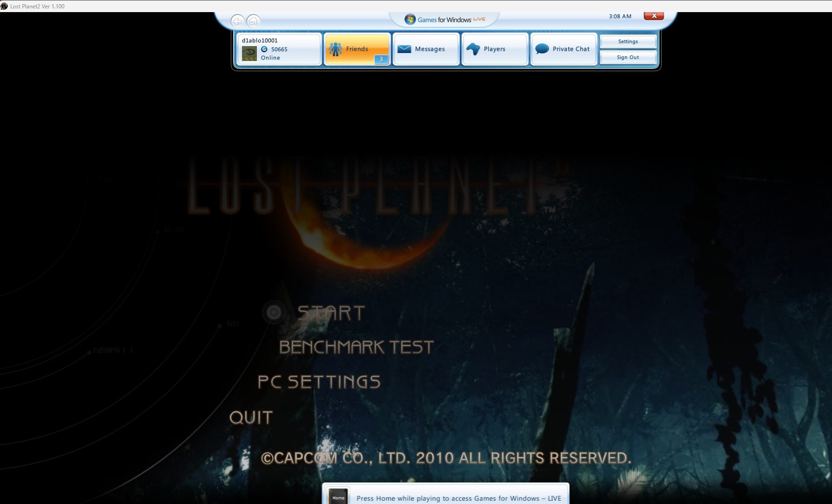Go back with the arrow icon

[x=237, y=20]
